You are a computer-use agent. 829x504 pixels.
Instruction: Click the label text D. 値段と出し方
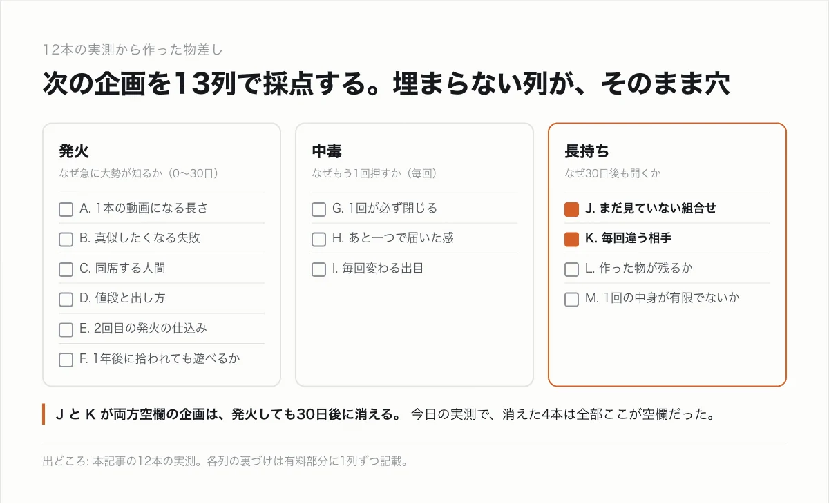[x=122, y=298]
